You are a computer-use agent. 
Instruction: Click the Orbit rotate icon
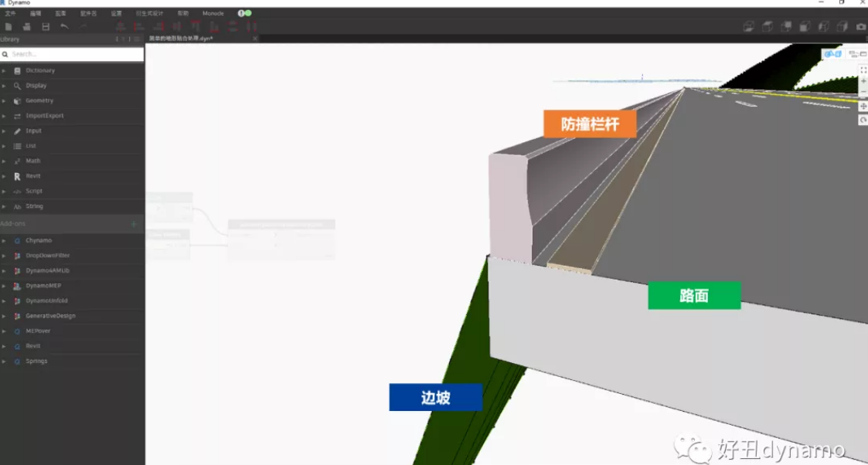[863, 120]
